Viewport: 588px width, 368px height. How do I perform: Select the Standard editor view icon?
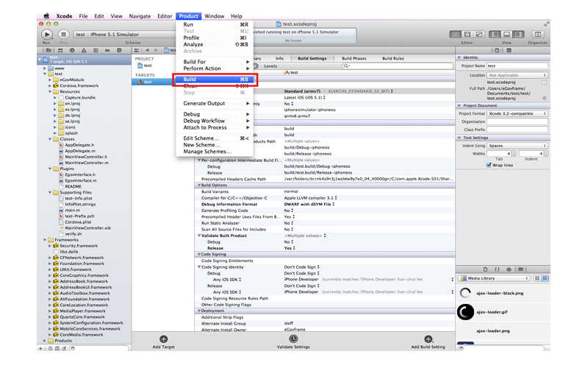[456, 34]
